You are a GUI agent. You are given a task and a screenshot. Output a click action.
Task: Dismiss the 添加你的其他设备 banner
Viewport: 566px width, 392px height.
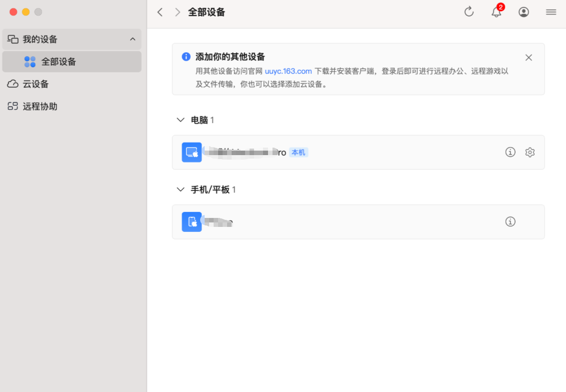click(529, 57)
